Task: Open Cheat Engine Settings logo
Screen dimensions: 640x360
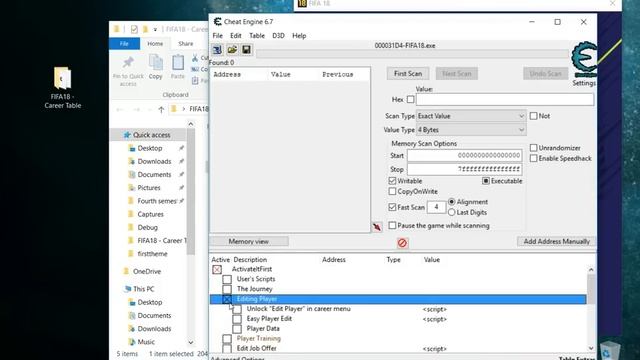Action: [584, 61]
